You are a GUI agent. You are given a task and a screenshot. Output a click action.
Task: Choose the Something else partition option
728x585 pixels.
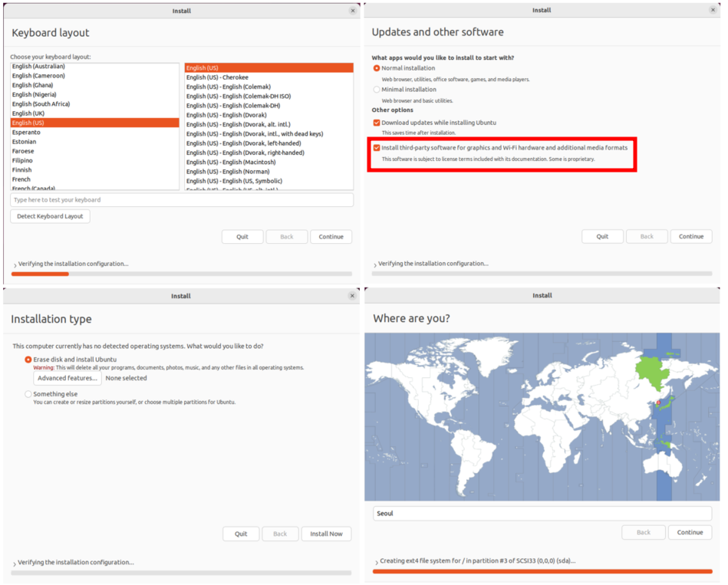[x=28, y=394]
